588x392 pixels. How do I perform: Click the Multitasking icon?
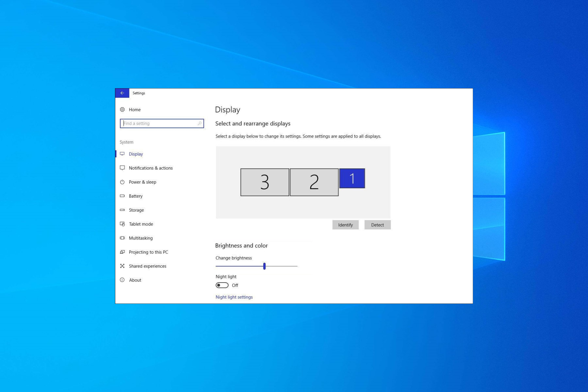[x=122, y=238]
